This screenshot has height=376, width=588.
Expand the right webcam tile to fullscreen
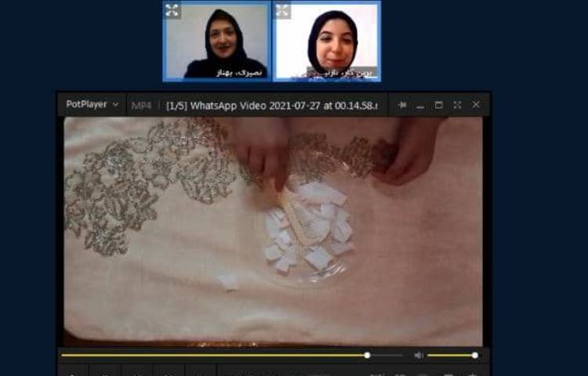[282, 10]
